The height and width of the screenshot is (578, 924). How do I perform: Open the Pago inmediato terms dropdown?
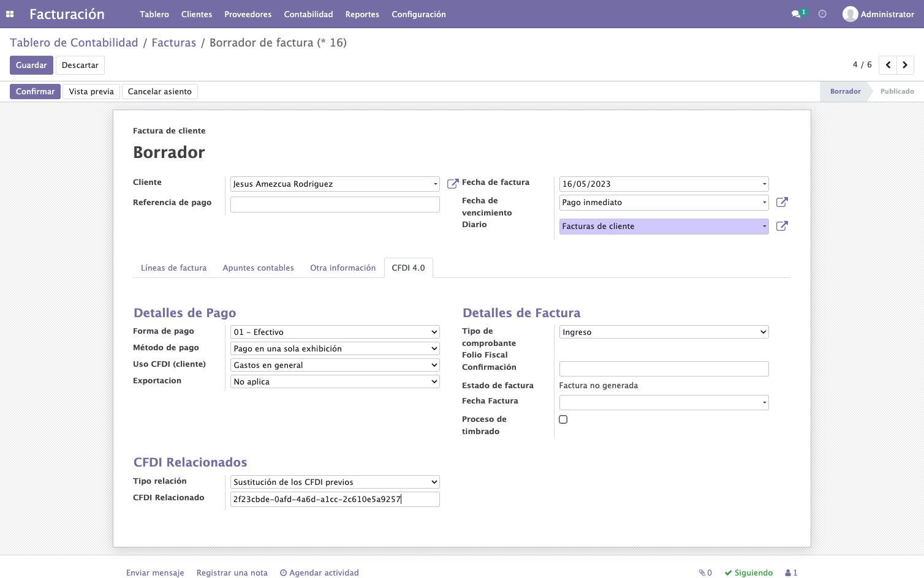tap(664, 202)
